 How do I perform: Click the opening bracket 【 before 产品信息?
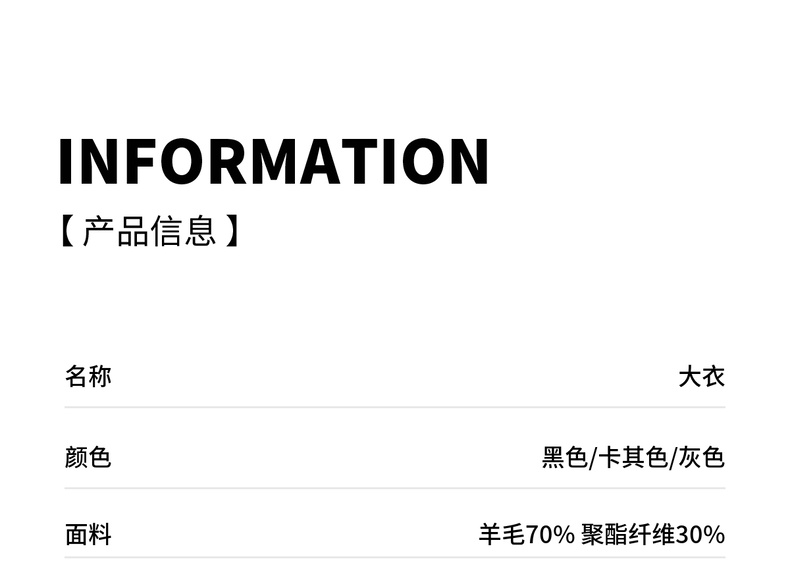coord(66,232)
